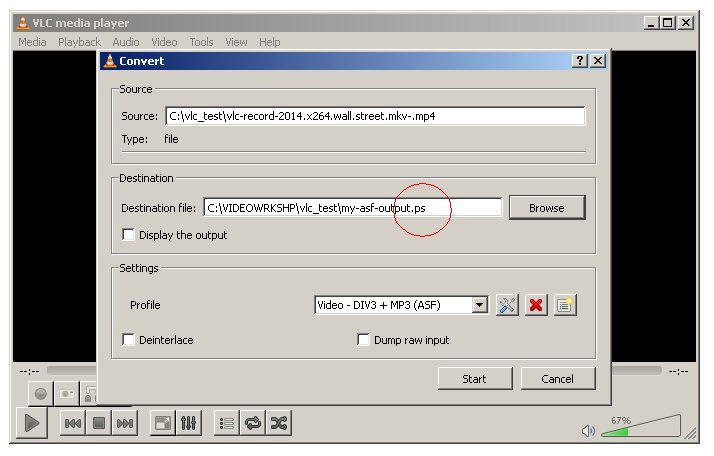The height and width of the screenshot is (456, 714).
Task: Toggle loop mode icon
Action: point(253,424)
